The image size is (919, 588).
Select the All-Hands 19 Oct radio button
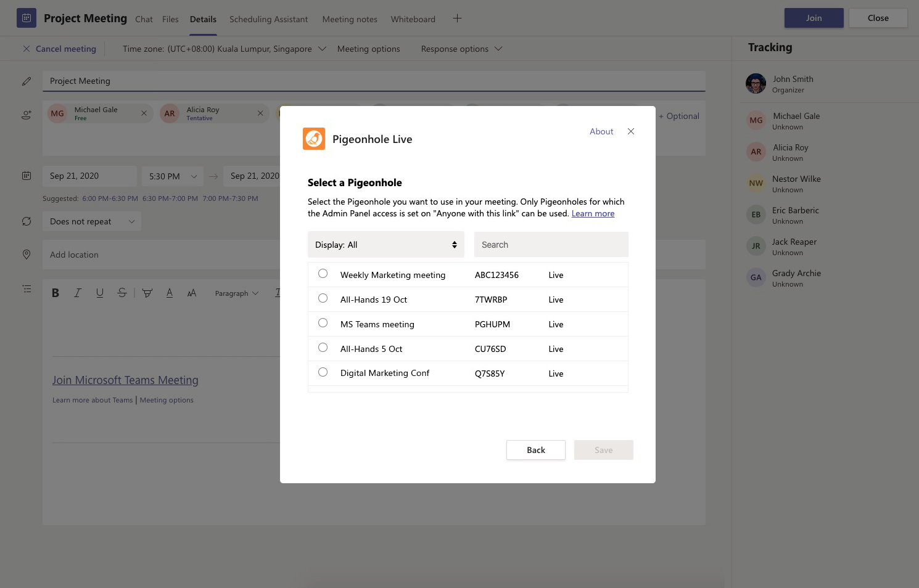(x=323, y=298)
